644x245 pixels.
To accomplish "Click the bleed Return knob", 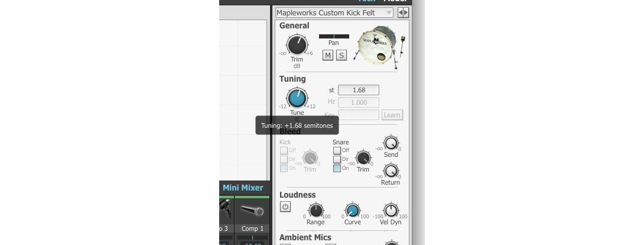I will (391, 170).
